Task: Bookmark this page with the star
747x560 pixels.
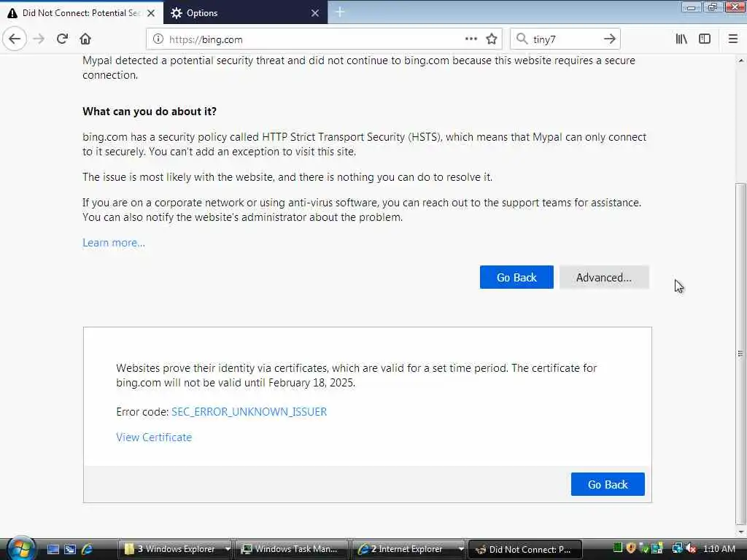Action: [x=492, y=39]
